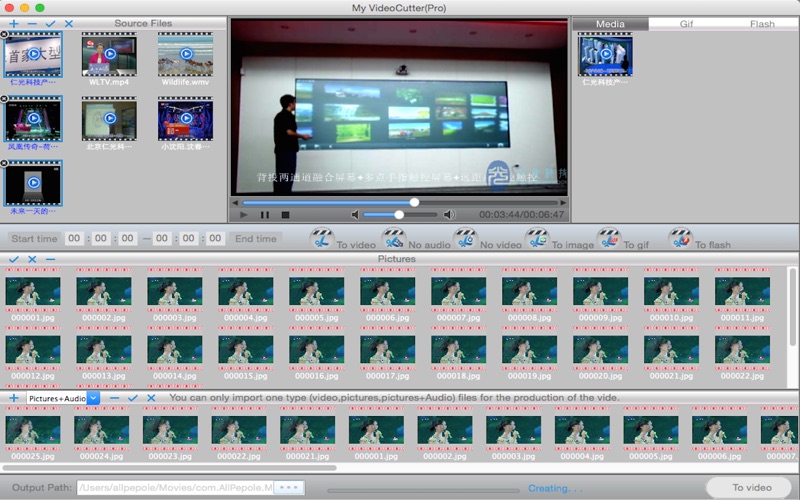Switch to the Flash tab

point(762,24)
